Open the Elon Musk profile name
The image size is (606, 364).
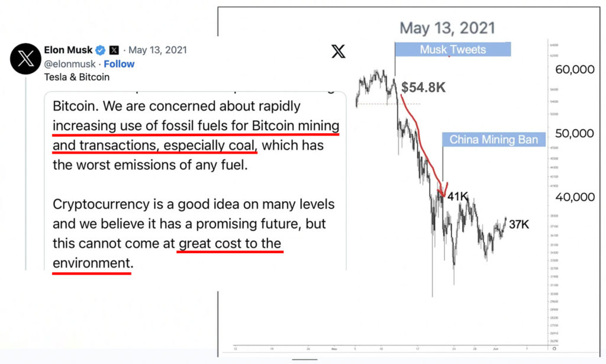[x=67, y=50]
